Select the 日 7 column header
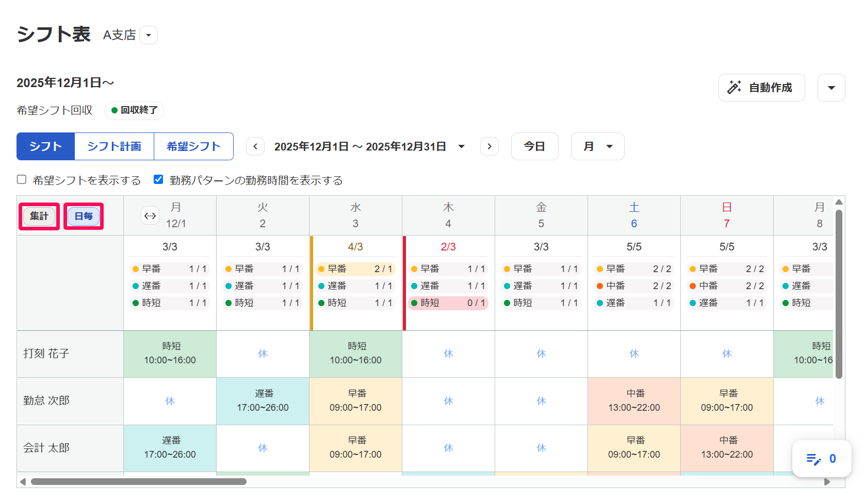864x504 pixels. [727, 215]
